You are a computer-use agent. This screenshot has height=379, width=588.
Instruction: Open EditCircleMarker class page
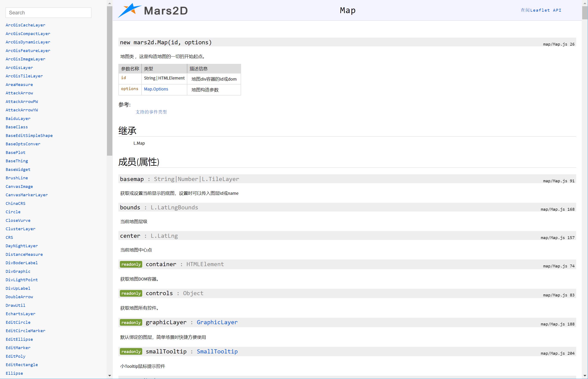tap(25, 331)
